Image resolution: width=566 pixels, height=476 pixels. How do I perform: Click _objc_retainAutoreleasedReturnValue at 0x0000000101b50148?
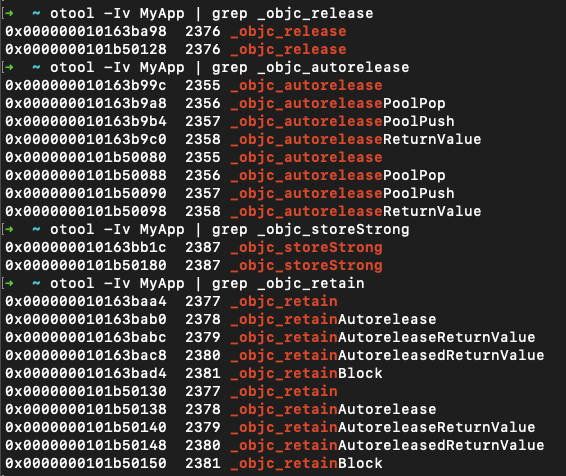click(x=387, y=445)
